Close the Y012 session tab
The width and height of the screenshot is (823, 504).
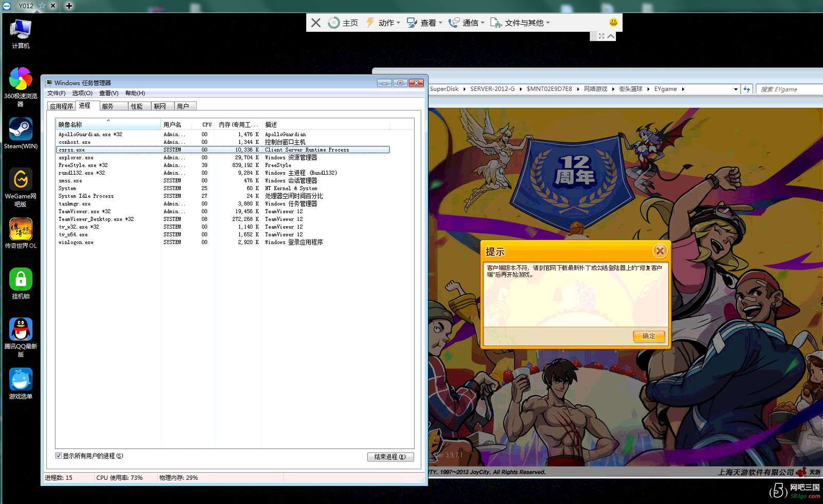click(x=53, y=6)
